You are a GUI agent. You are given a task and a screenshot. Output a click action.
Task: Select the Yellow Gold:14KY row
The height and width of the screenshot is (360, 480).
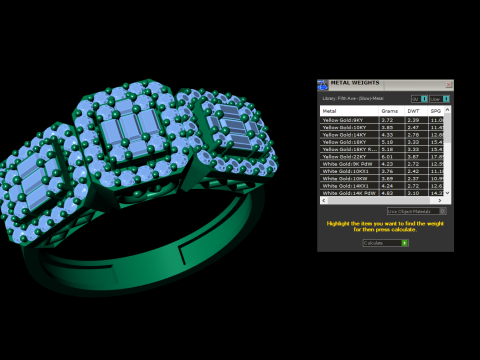[382, 135]
